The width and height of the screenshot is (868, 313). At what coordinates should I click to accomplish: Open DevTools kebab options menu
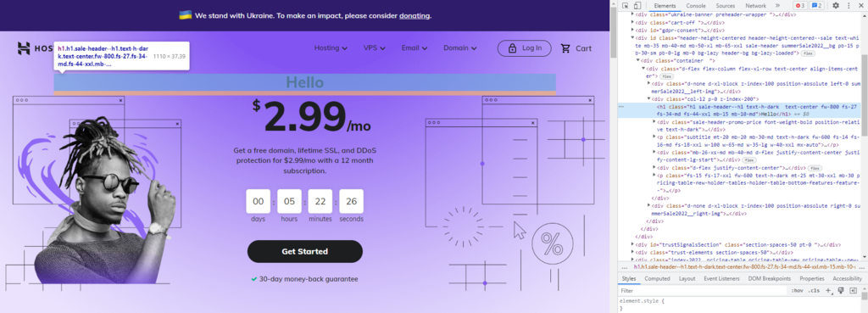coord(849,6)
